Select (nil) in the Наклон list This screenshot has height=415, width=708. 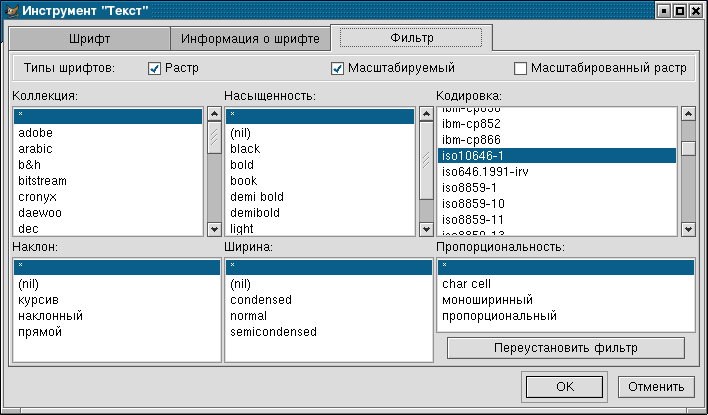117,284
